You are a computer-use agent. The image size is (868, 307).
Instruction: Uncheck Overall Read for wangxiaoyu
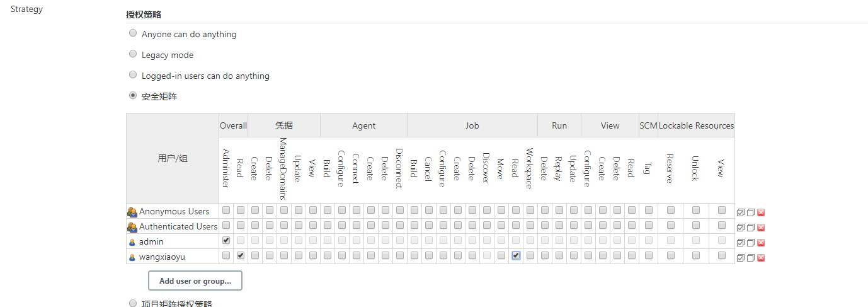[x=241, y=255]
